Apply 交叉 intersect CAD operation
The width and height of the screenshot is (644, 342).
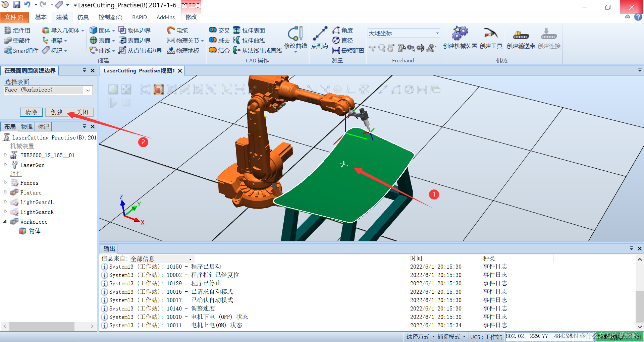pos(219,31)
